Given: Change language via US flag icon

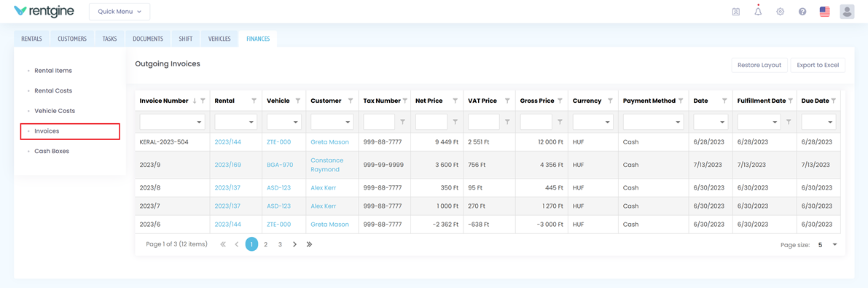Looking at the screenshot, I should pyautogui.click(x=825, y=12).
